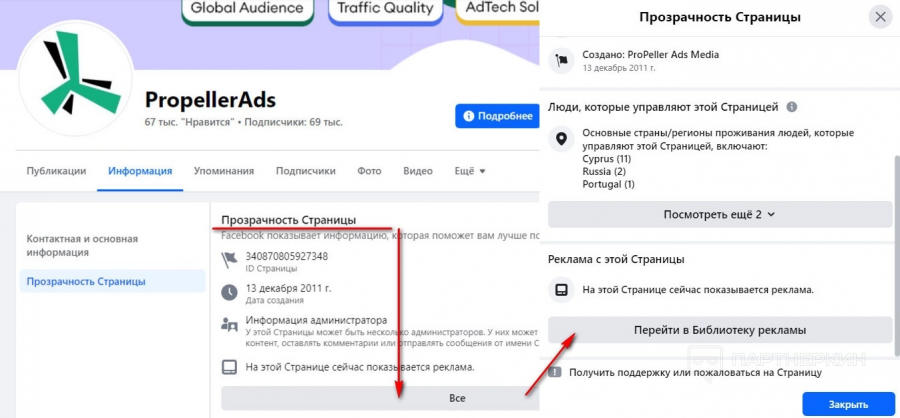Click the flag icon beside Создано
Screen dimensions: 900x418
pos(561,60)
